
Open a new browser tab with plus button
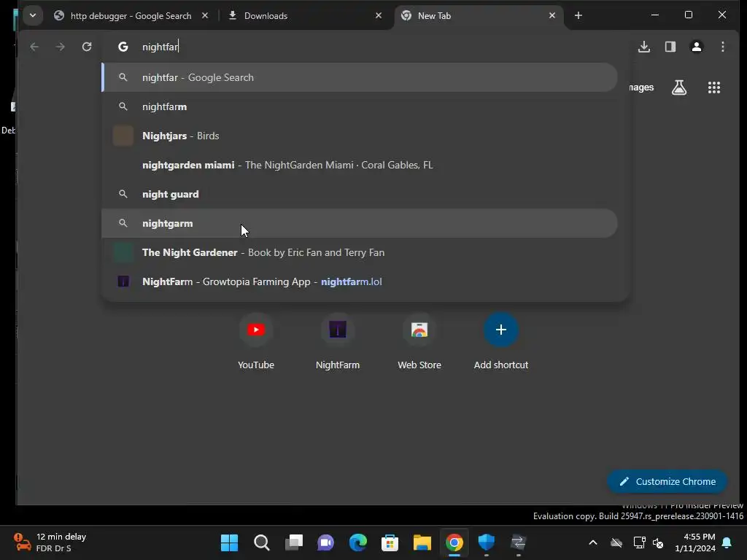tap(578, 16)
